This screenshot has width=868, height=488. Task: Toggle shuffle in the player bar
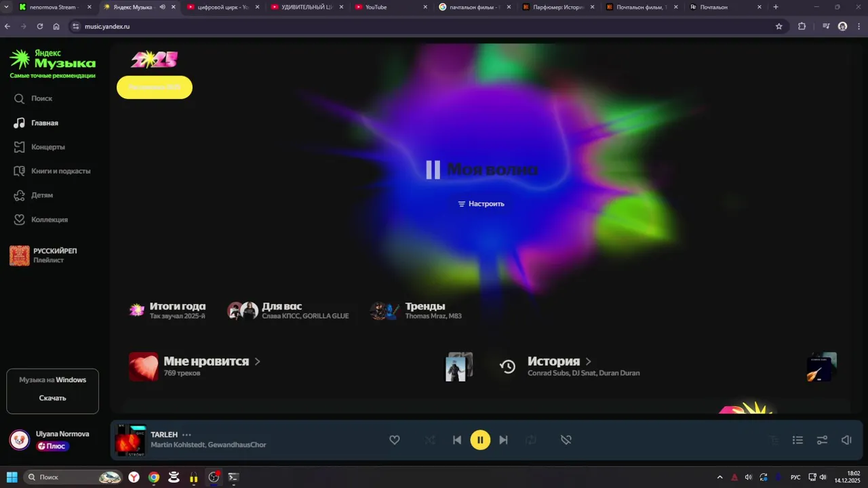tap(430, 440)
